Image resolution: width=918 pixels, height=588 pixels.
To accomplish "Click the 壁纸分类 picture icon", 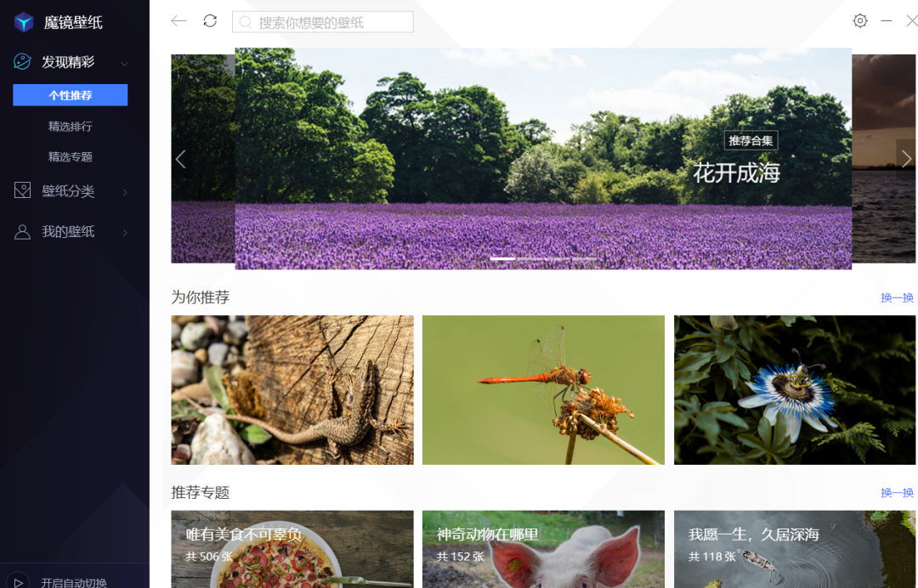I will coord(22,190).
